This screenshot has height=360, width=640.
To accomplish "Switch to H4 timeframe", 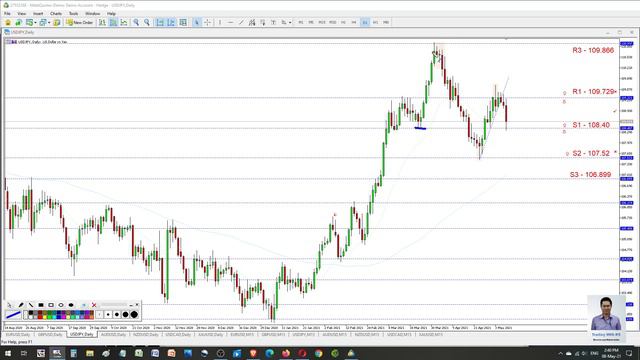I will (x=354, y=22).
